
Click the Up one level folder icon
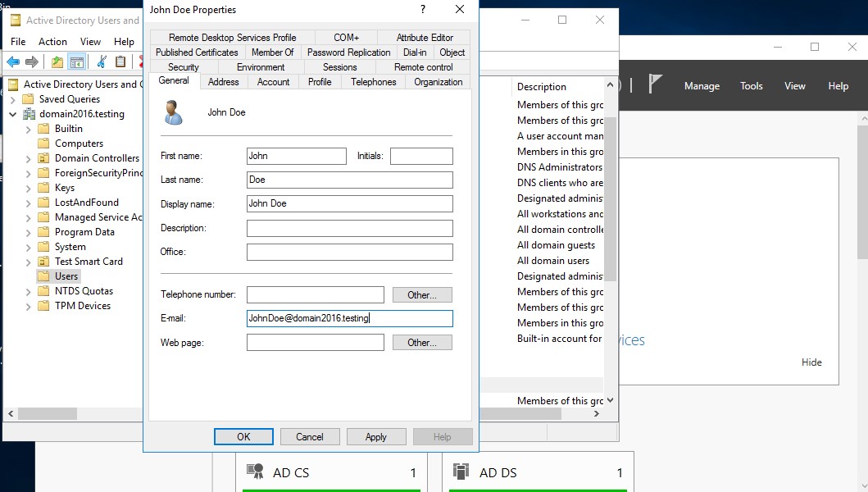pos(57,62)
